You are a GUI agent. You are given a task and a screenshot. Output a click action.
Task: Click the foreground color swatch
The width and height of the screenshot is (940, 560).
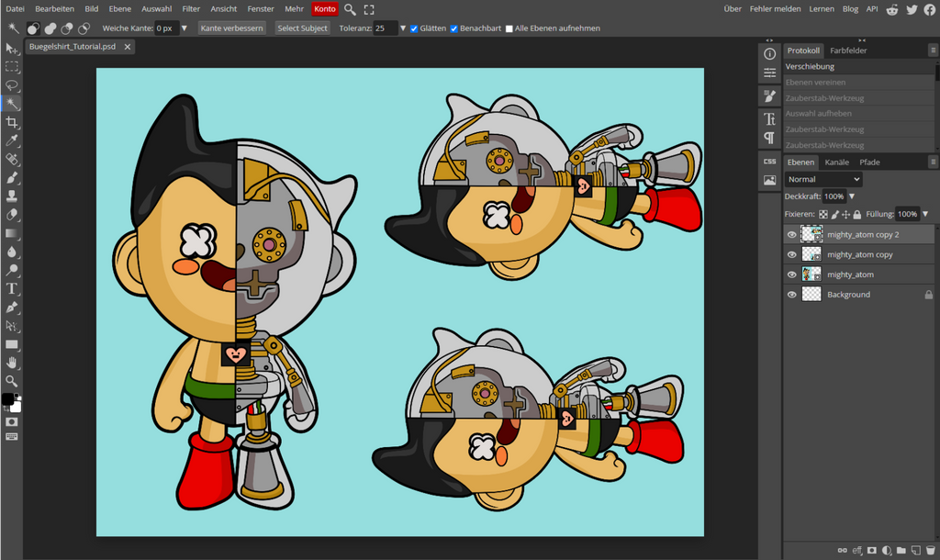pyautogui.click(x=7, y=399)
